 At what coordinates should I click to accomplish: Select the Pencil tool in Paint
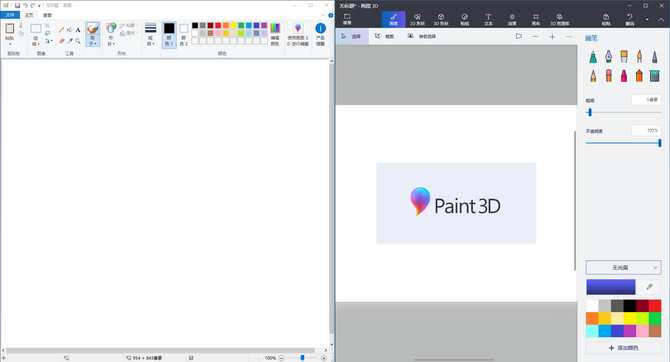coord(62,30)
